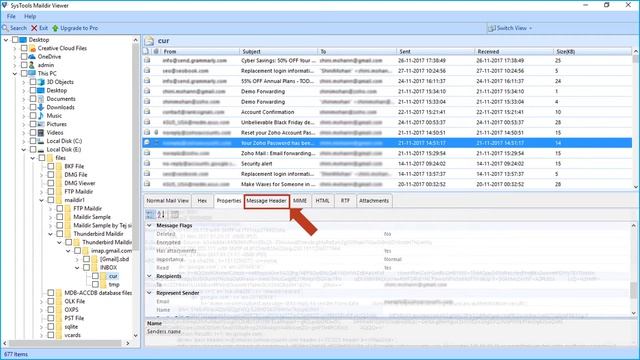Check the Local Disk (E:) checkbox
The height and width of the screenshot is (360, 640).
click(33, 149)
